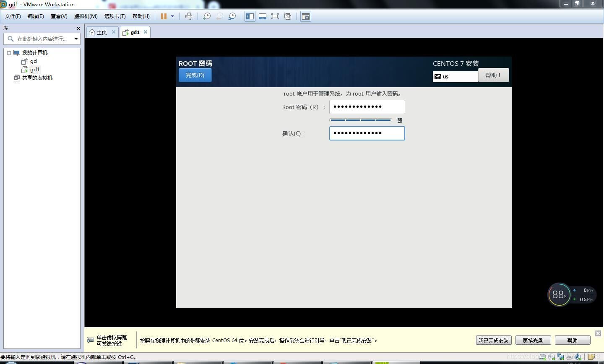Screen dimensions: 604x364
Task: Open the 选项卡(T) menu
Action: (115, 16)
